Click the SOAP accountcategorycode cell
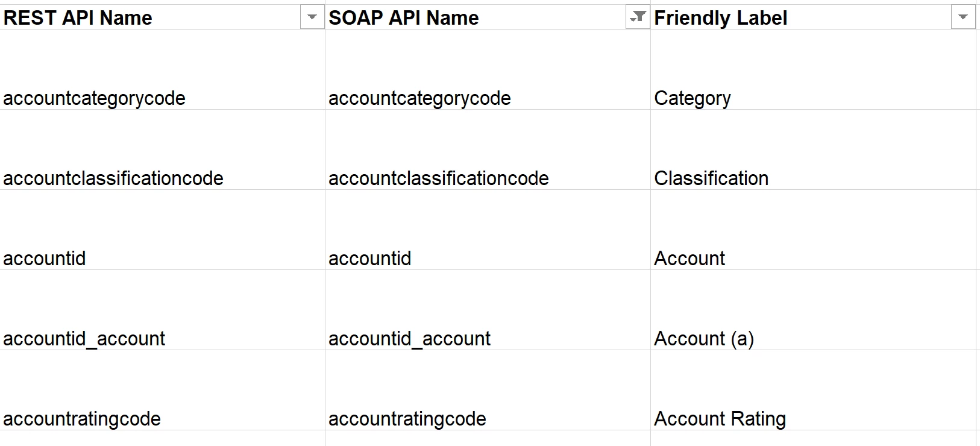 [488, 69]
